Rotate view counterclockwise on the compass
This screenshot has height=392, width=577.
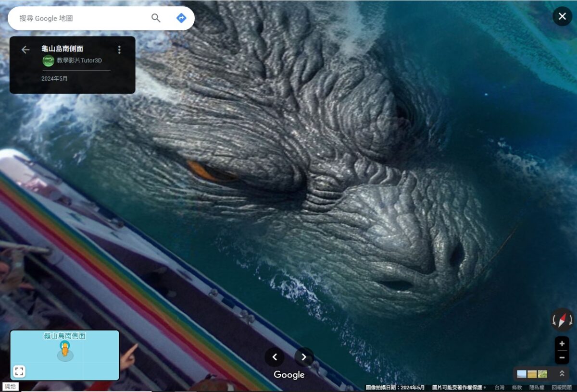554,320
